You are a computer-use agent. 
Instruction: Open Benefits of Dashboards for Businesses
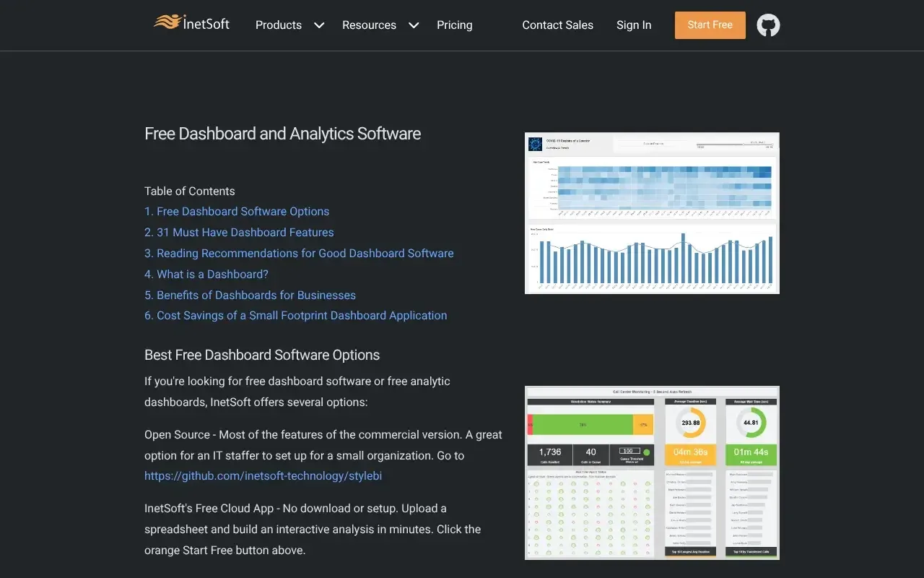pos(250,295)
